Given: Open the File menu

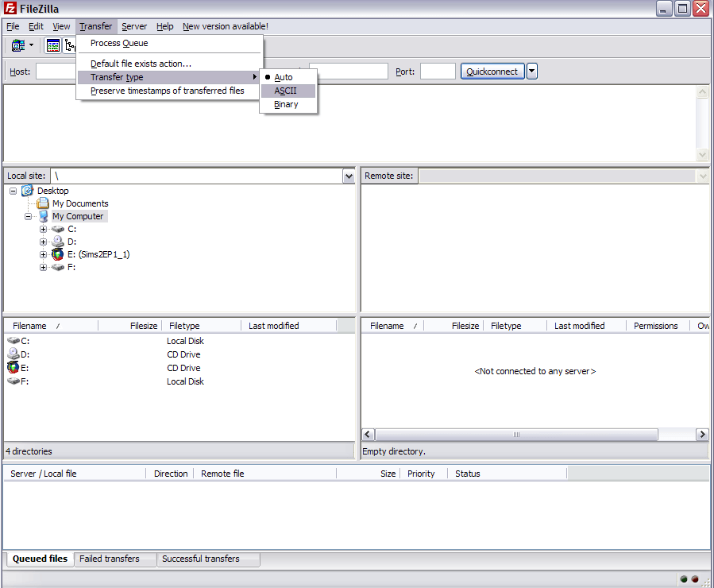Looking at the screenshot, I should point(13,26).
